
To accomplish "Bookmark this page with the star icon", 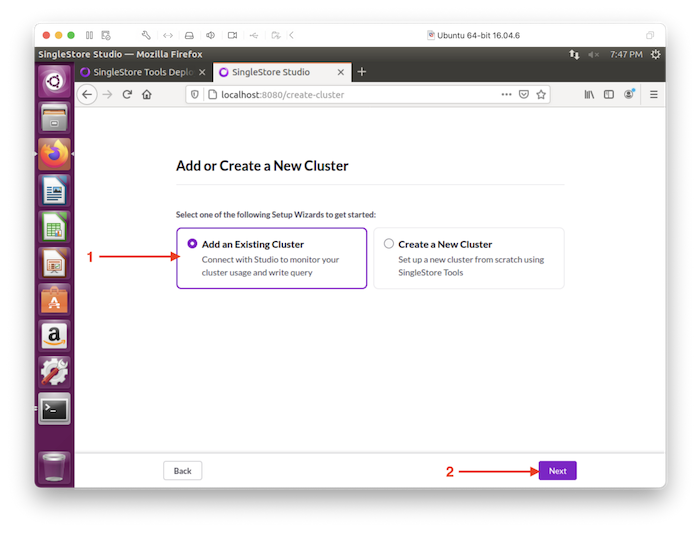I will point(541,95).
